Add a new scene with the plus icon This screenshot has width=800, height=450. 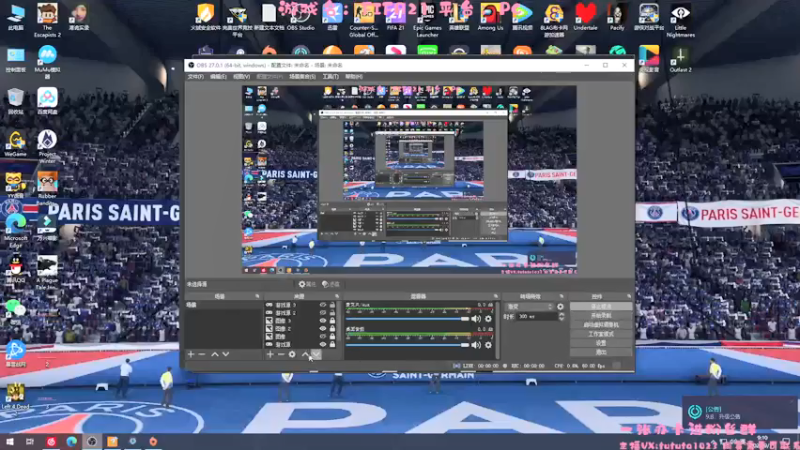[x=191, y=354]
